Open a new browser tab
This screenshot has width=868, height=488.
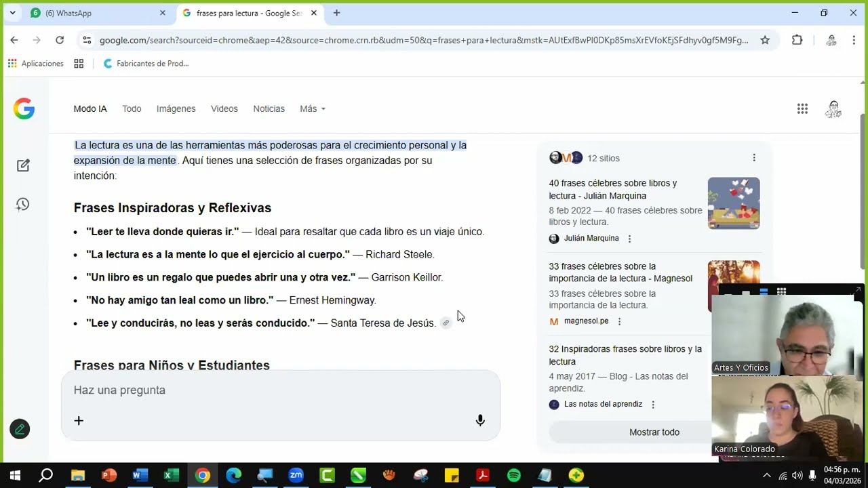(x=336, y=13)
